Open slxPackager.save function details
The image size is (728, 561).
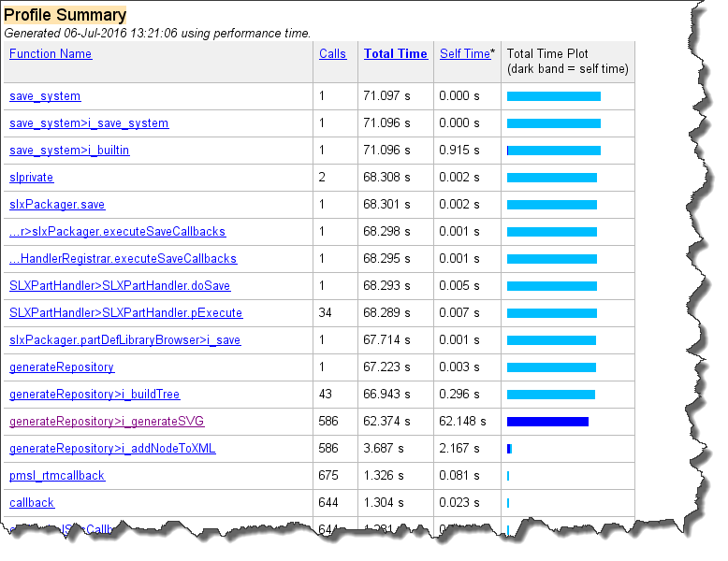point(57,205)
